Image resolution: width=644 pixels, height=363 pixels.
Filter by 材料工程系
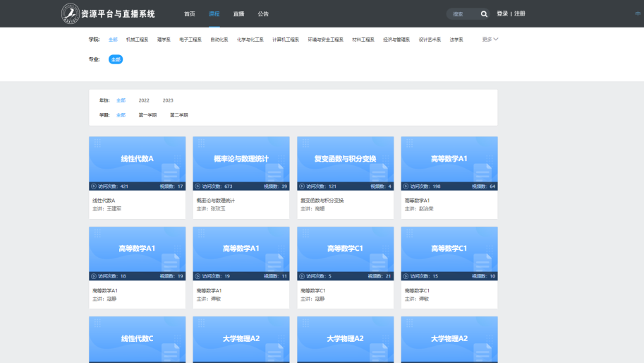(363, 40)
